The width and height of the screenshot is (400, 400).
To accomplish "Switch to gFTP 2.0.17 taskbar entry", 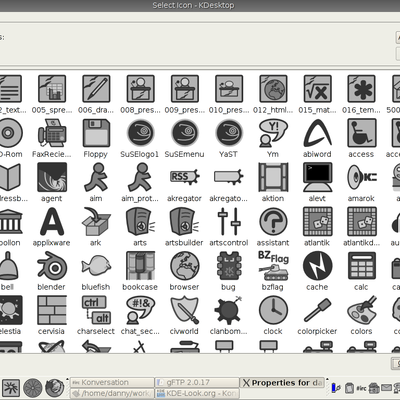I will tap(197, 382).
